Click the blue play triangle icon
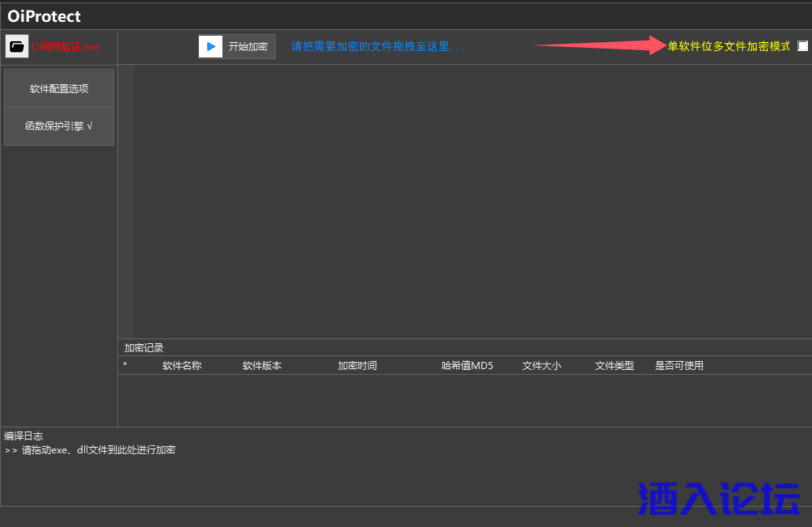 click(x=211, y=47)
